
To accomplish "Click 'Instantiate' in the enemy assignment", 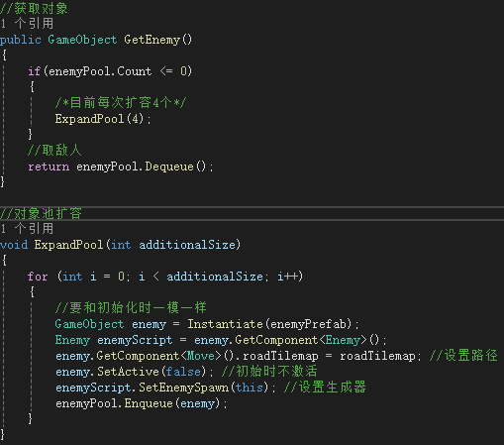I will pos(225,324).
